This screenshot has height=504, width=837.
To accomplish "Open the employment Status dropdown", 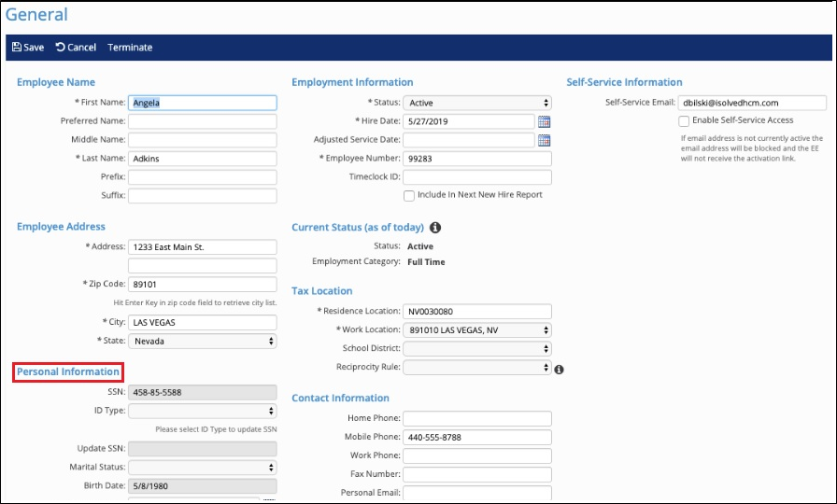I will click(x=477, y=103).
